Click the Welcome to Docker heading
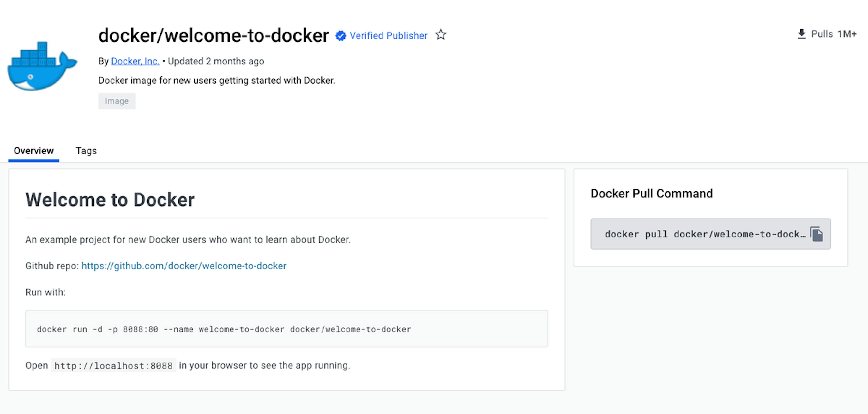This screenshot has height=414, width=868. (110, 200)
